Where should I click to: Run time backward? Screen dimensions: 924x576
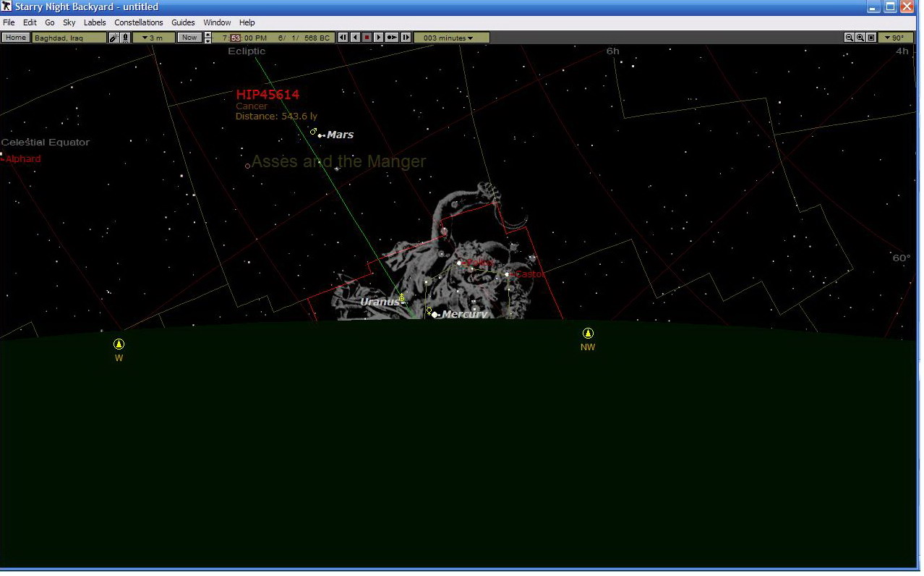coord(355,38)
